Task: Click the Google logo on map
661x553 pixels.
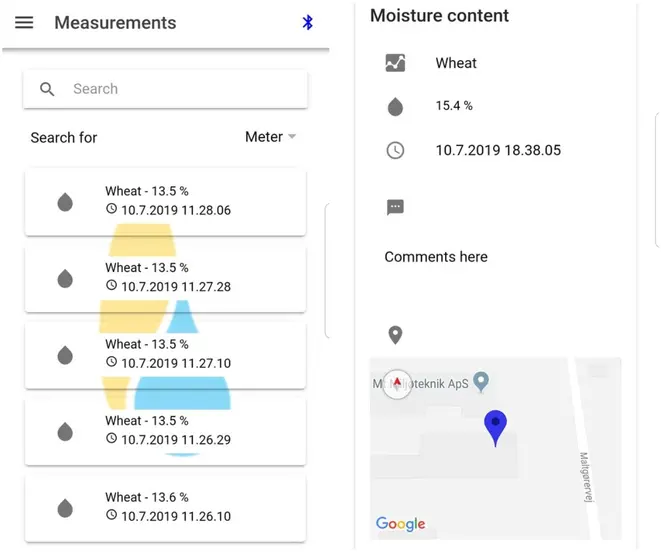Action: [x=400, y=524]
